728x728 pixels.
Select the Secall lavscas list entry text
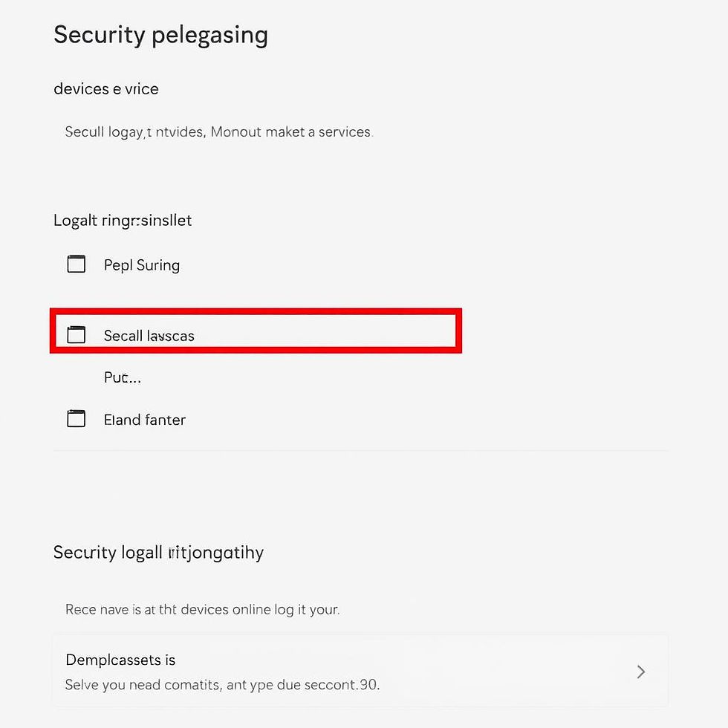[x=149, y=336]
